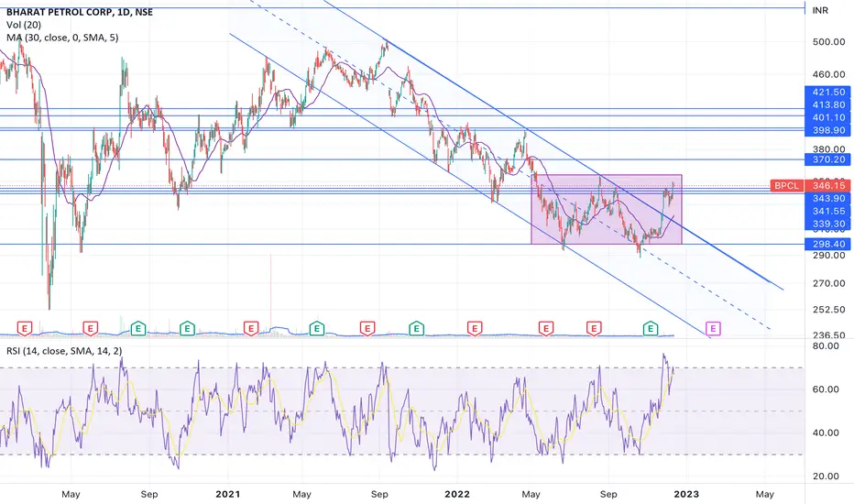Click the 2021 label on time axis
854x504 pixels.
[x=227, y=494]
